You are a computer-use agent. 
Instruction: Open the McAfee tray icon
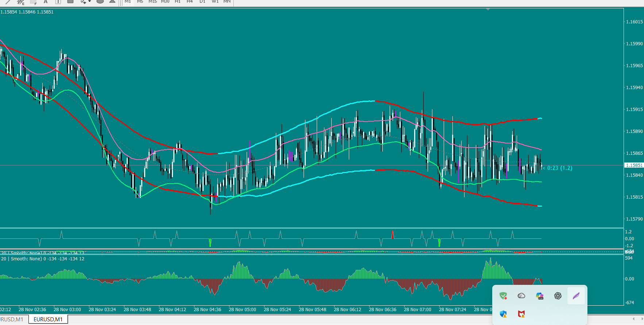coord(521,314)
